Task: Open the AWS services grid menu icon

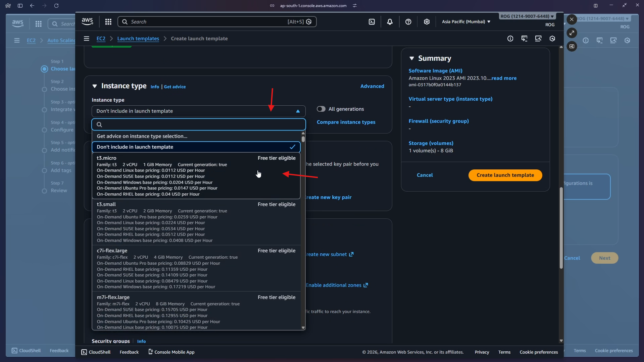Action: pos(108,21)
